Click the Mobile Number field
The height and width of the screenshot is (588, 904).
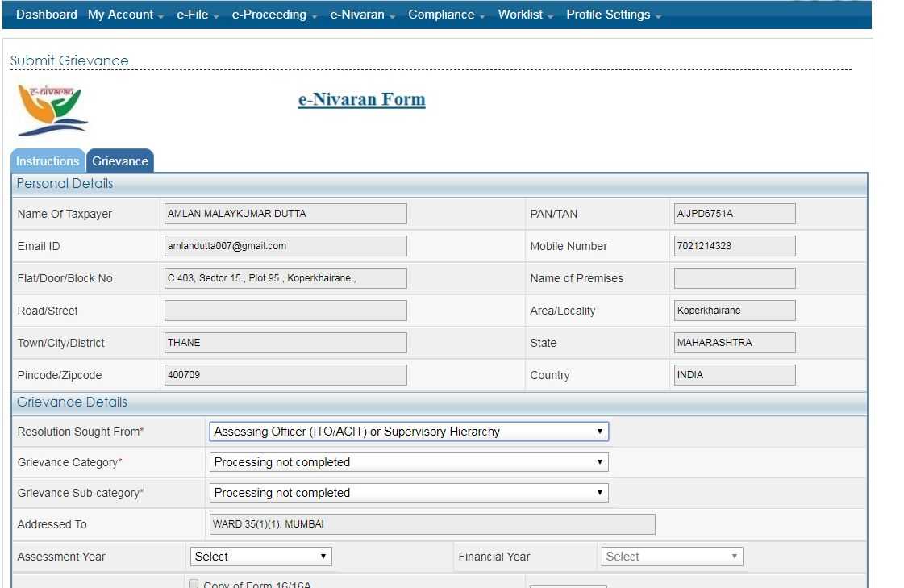coord(735,245)
